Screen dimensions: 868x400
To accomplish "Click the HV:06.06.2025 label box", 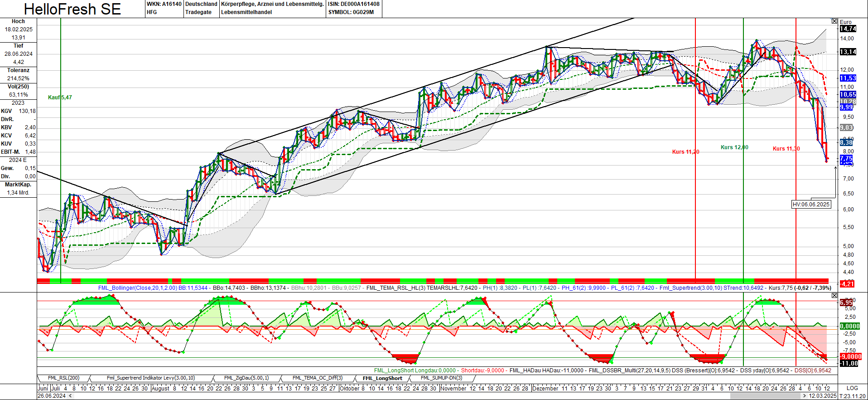I will pos(811,205).
